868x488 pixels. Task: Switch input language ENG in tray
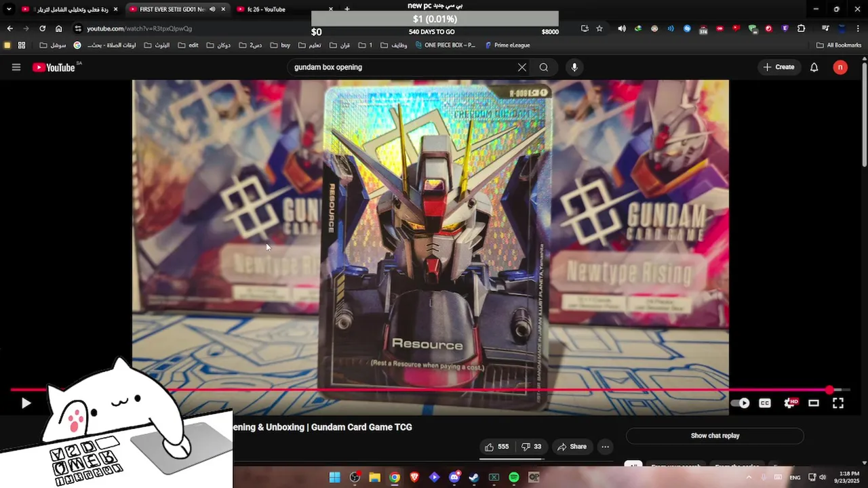point(795,477)
